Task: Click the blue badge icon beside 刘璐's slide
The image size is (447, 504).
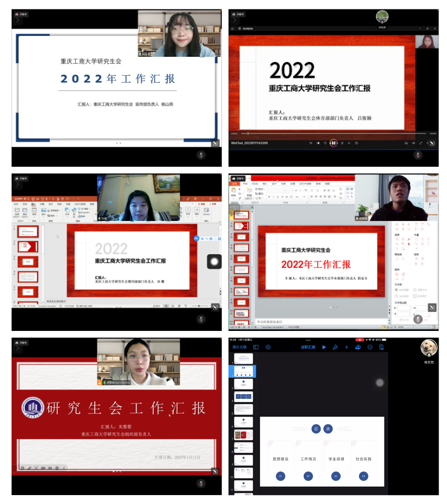Action: click(196, 238)
